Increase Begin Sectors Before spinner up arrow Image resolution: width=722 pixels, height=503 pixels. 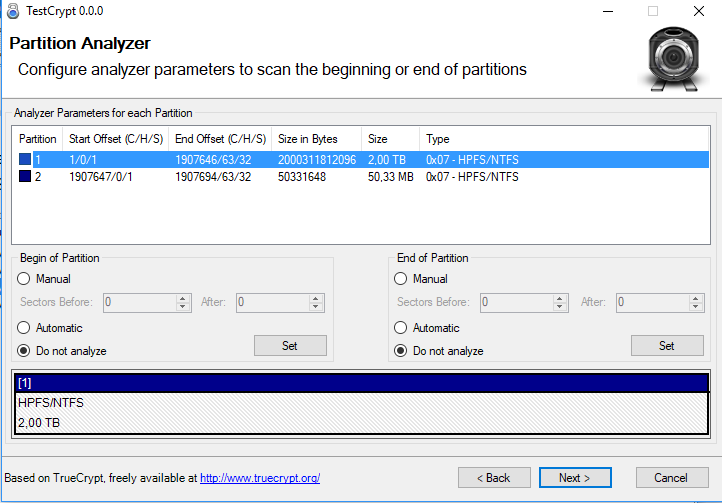coord(183,298)
